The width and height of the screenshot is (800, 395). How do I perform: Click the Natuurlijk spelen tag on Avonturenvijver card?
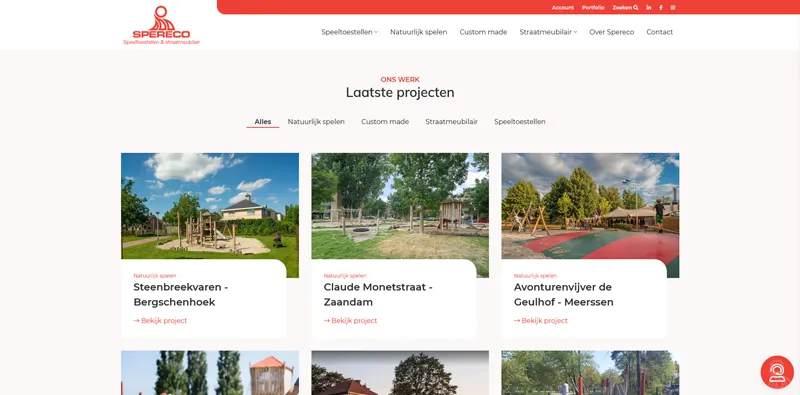(x=535, y=276)
